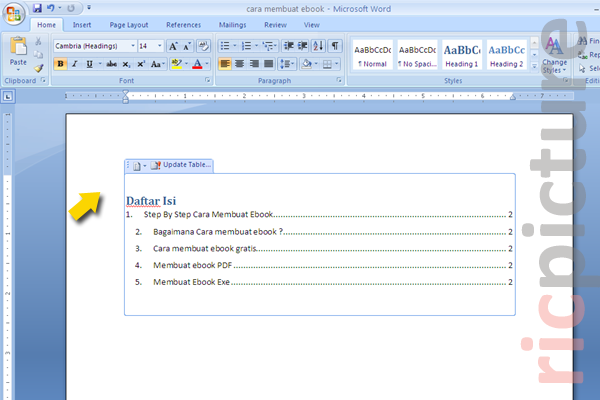
Task: Apply numbered list formatting
Action: point(247,46)
